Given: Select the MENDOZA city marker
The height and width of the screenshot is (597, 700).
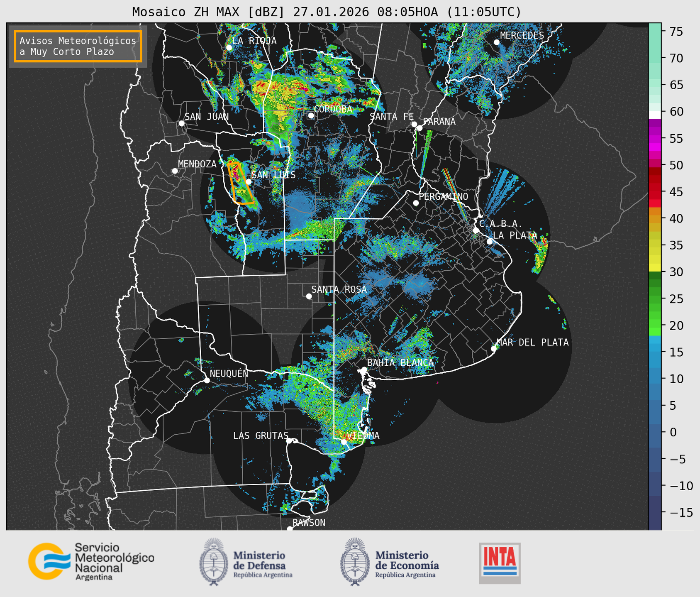Looking at the screenshot, I should [175, 171].
